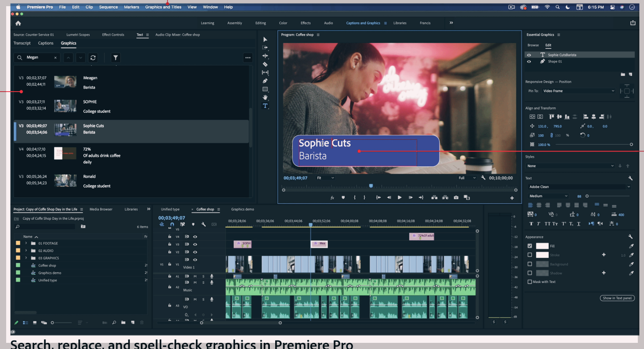
Task: Open the Graphics demo sequence tab
Action: [242, 209]
